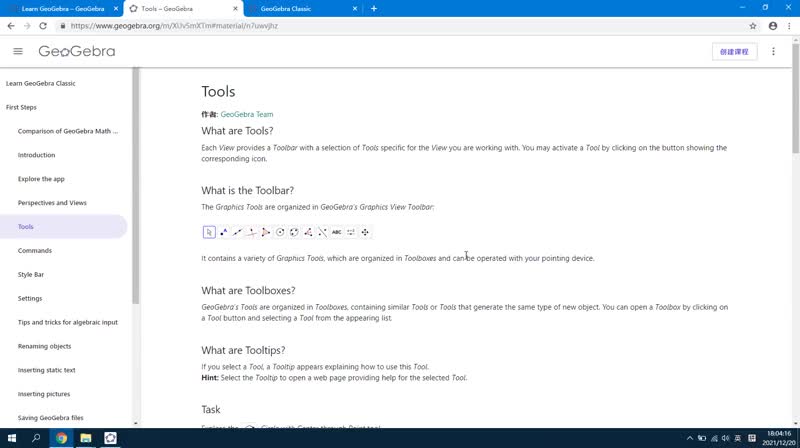Click the sidebar vertical scrollbar

136,186
